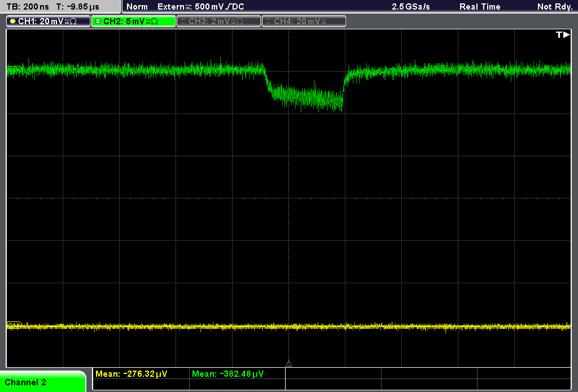This screenshot has height=392, width=578.
Task: Click the T: -9.85 µs trigger position readout
Action: pos(77,7)
